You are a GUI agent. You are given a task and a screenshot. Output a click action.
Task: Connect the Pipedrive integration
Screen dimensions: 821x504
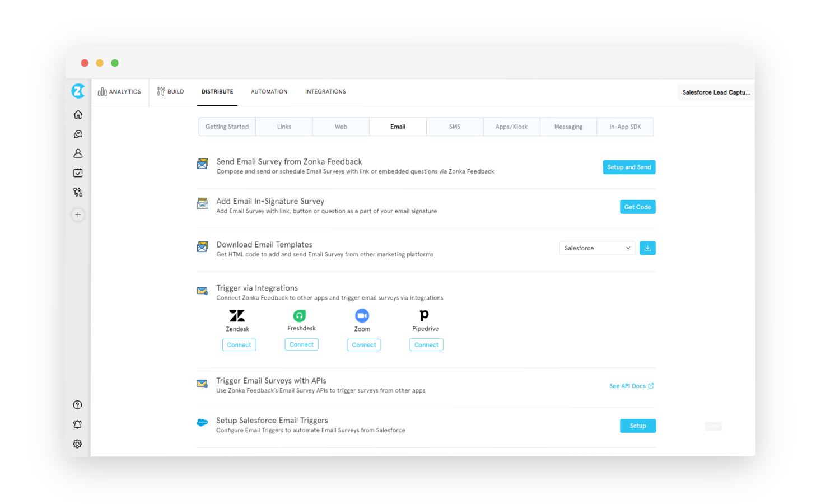pyautogui.click(x=426, y=344)
